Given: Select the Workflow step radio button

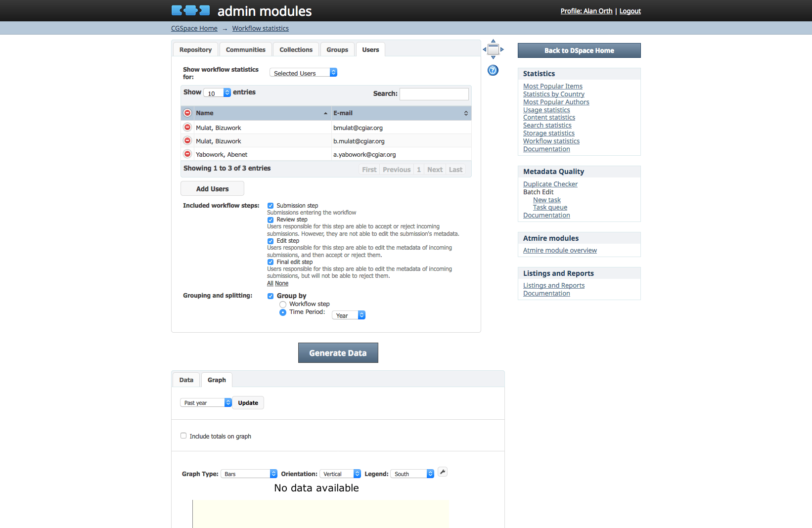Looking at the screenshot, I should [283, 305].
